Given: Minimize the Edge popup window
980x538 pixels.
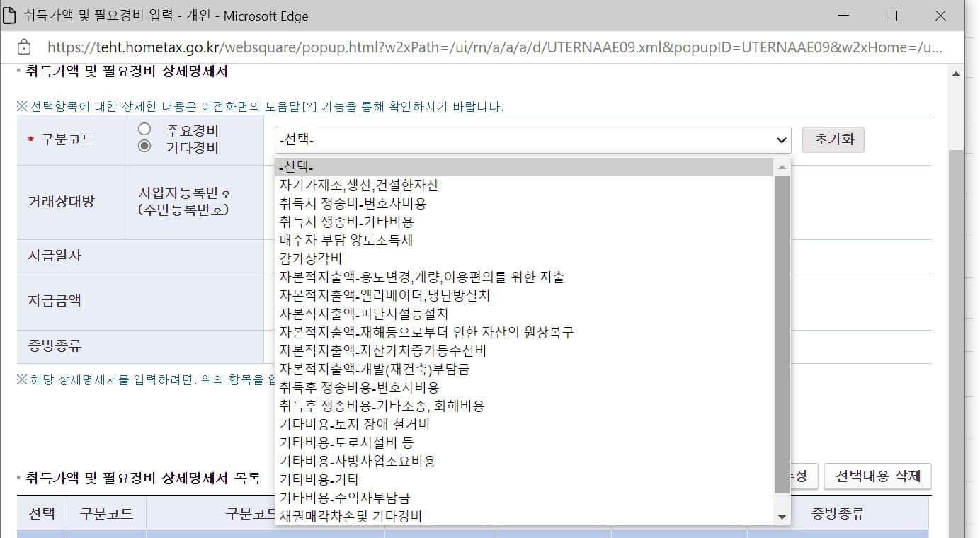Looking at the screenshot, I should (843, 16).
